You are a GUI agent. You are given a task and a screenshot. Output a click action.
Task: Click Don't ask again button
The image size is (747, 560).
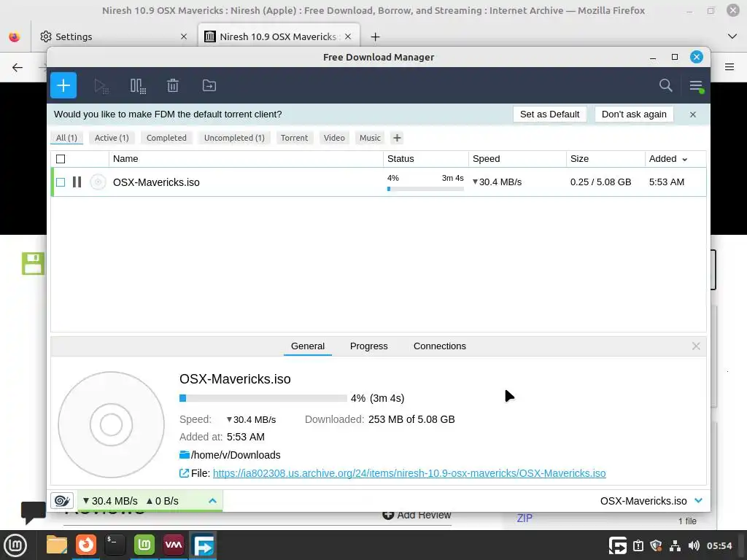[x=634, y=114]
